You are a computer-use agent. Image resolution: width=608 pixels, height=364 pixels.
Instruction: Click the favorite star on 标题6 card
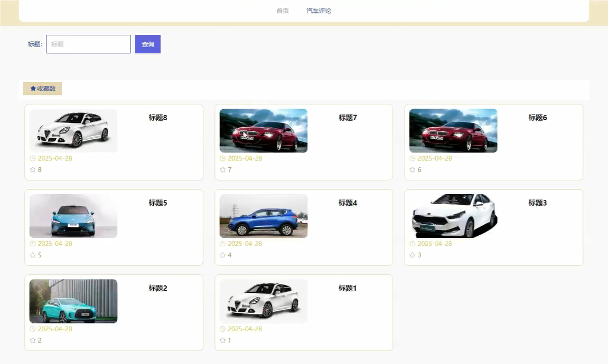click(412, 170)
